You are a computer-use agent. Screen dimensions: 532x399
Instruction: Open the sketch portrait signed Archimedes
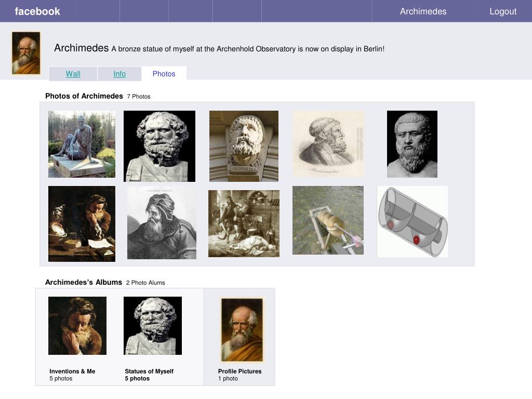tap(328, 144)
